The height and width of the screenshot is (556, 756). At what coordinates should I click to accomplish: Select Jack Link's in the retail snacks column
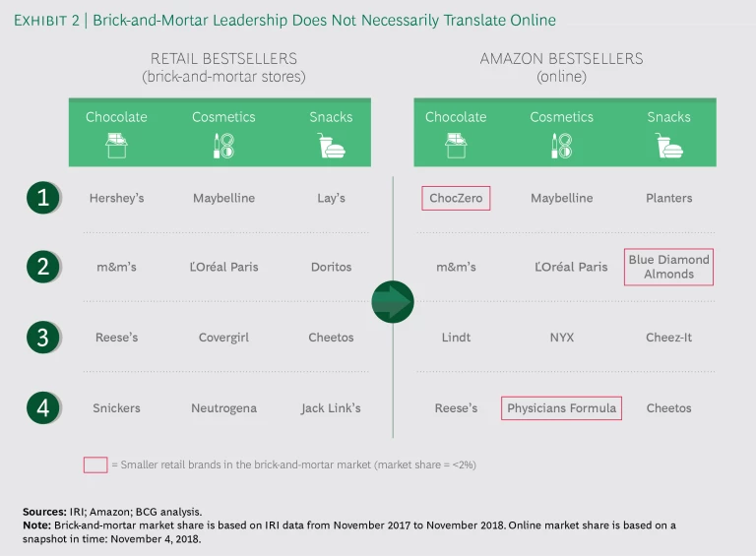coord(331,408)
